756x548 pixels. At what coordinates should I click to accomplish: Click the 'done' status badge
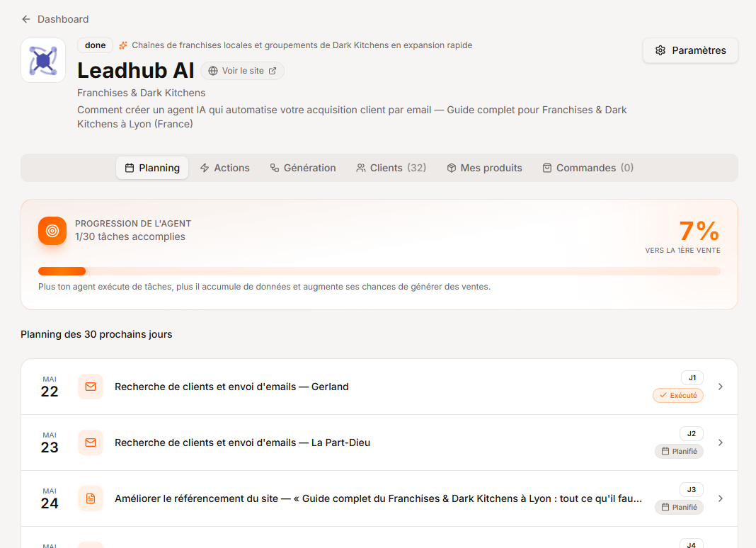coord(95,45)
